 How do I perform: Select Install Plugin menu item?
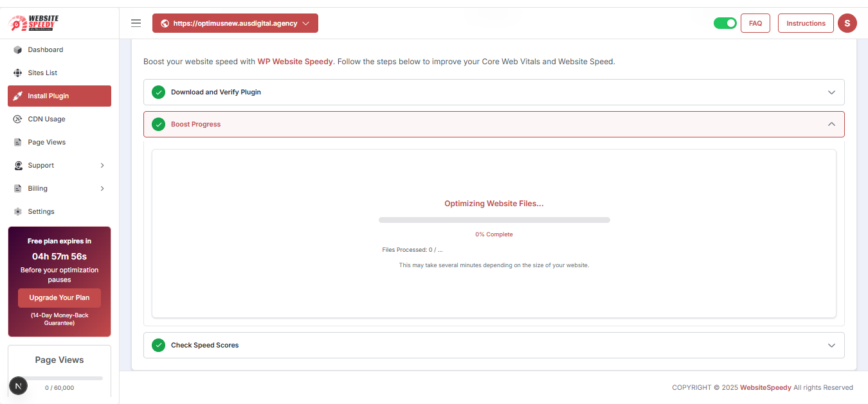(59, 96)
